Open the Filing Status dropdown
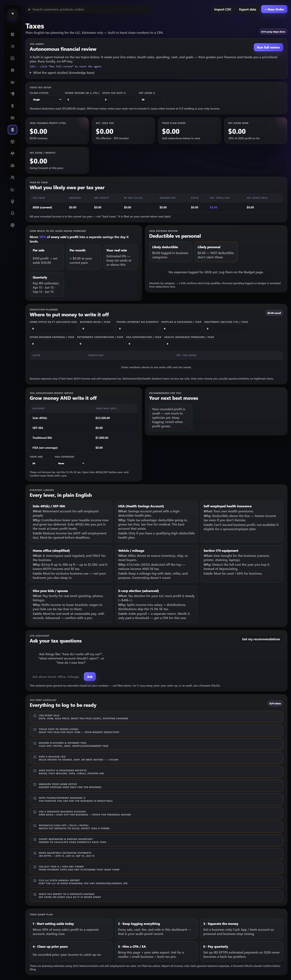The height and width of the screenshot is (980, 291). 46,100
